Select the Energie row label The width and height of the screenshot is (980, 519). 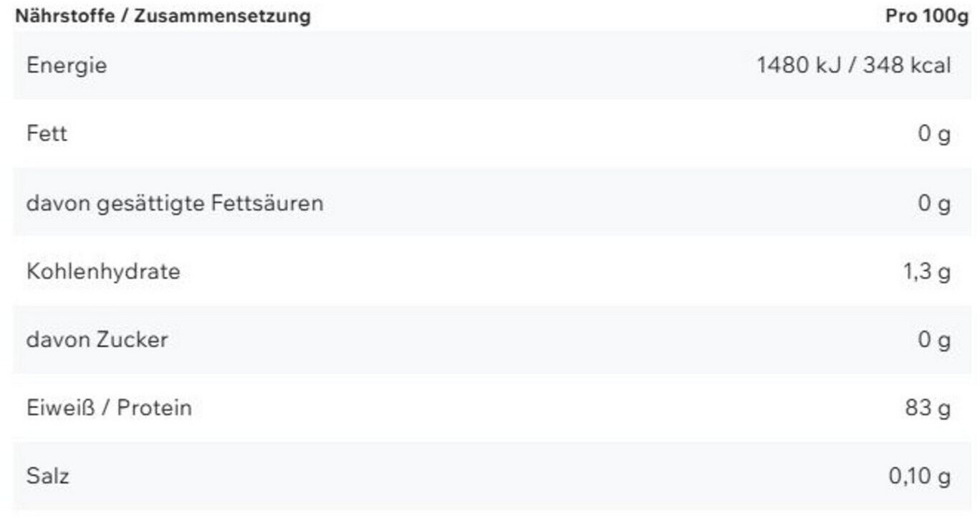[67, 65]
